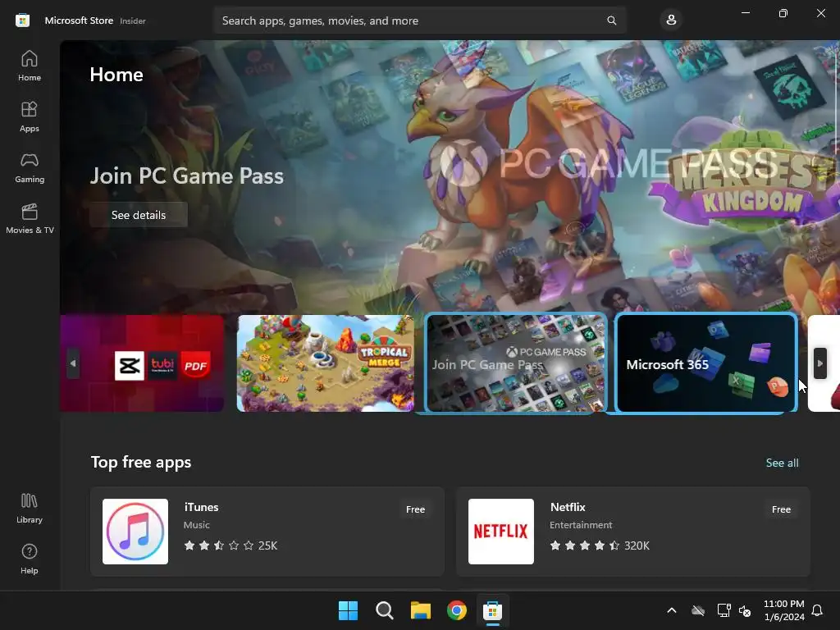Click the Netflix 320K star rating
Image resolution: width=840 pixels, height=630 pixels.
click(600, 546)
